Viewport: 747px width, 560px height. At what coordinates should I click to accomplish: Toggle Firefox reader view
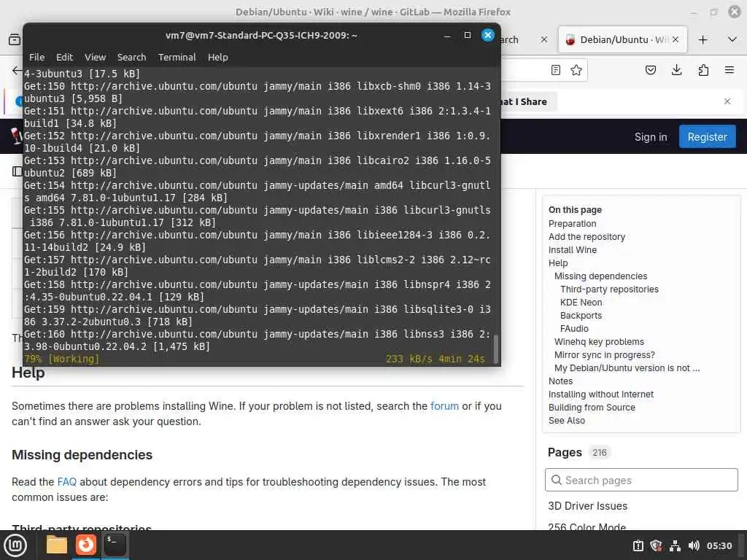555,70
